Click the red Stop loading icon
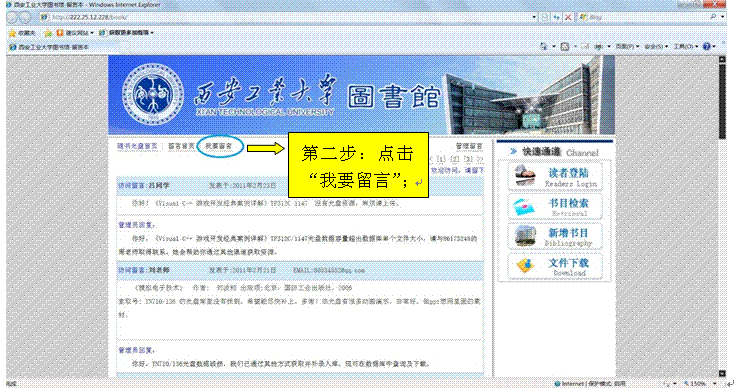 pos(568,17)
